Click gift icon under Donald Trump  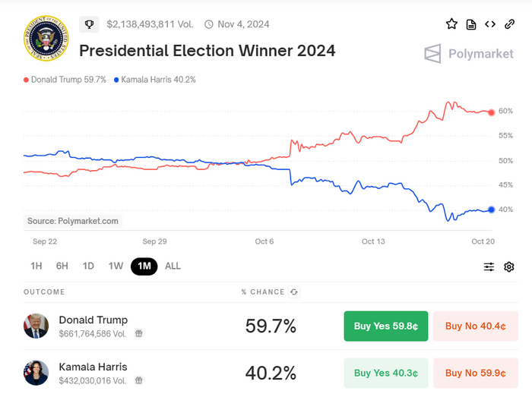point(139,333)
